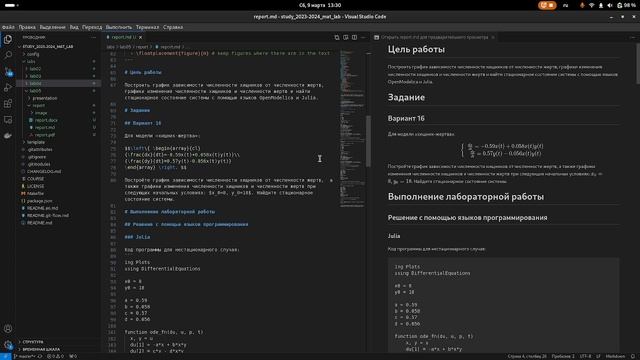Open the LICENSE file
Viewport: 640px width, 360px height.
pos(36,186)
